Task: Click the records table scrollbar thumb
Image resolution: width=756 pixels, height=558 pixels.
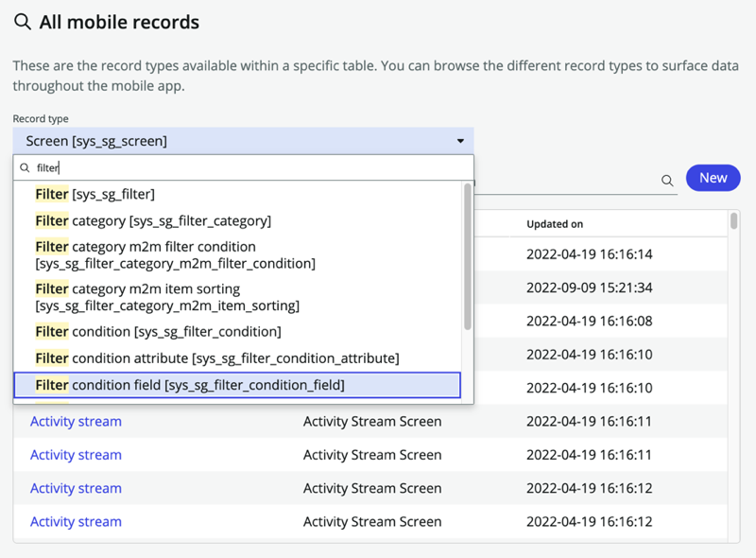Action: pos(734,221)
